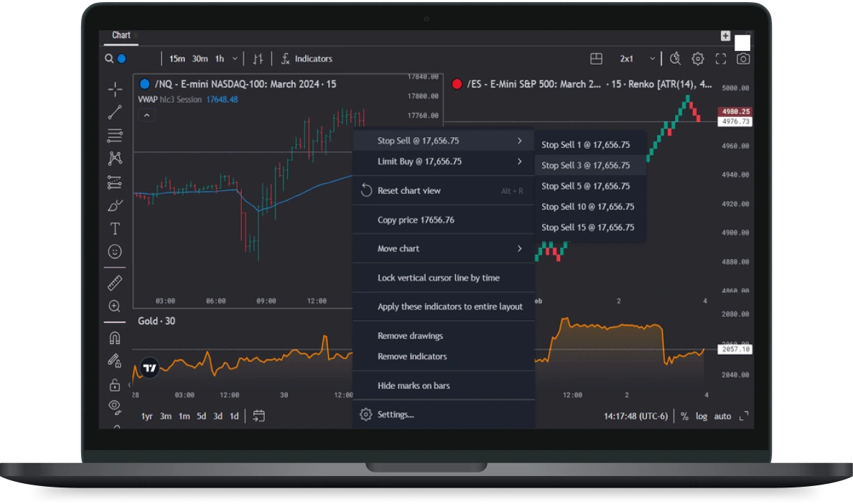Click the 14:17:48 (UTC-6) timezone display
Image resolution: width=853 pixels, height=504 pixels.
(635, 416)
